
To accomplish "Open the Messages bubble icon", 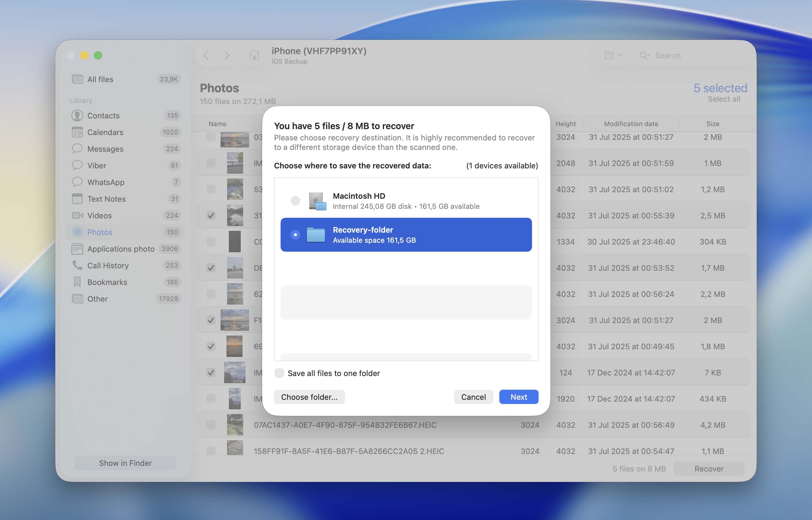I will click(77, 148).
